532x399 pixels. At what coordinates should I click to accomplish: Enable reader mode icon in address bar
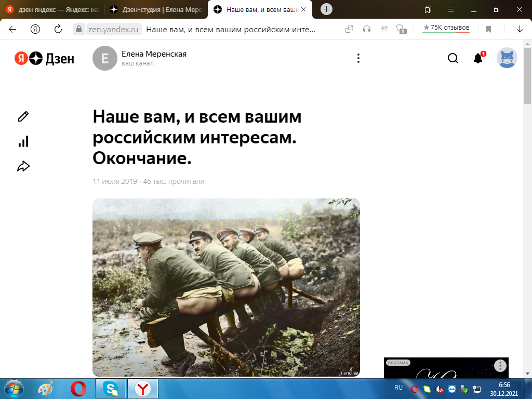pyautogui.click(x=384, y=30)
